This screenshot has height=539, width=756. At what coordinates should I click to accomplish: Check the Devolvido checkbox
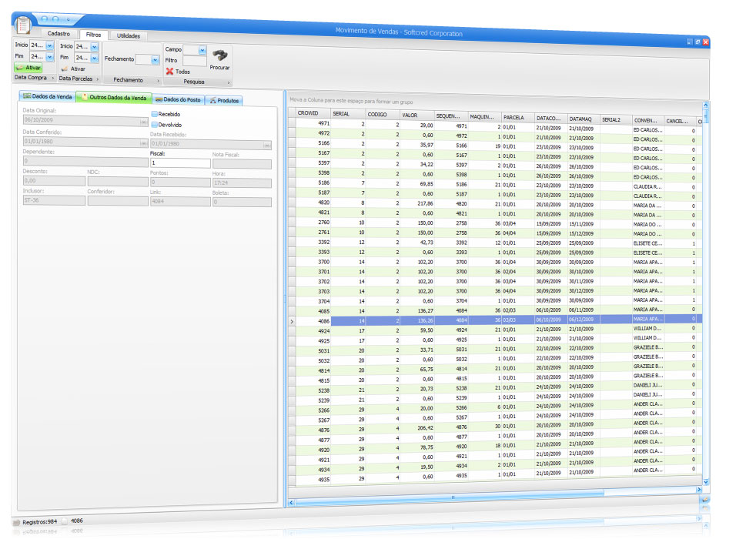155,124
